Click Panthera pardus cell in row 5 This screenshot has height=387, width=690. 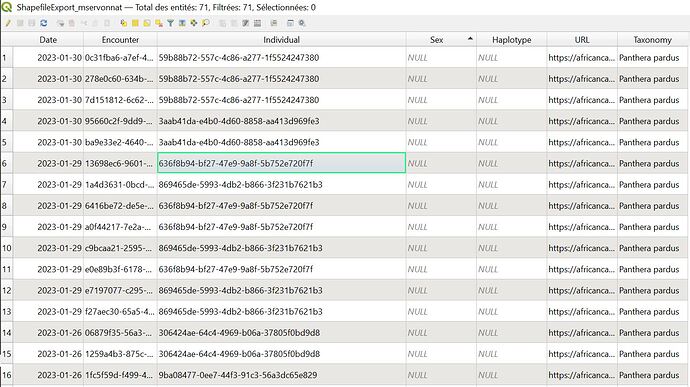[x=652, y=142]
